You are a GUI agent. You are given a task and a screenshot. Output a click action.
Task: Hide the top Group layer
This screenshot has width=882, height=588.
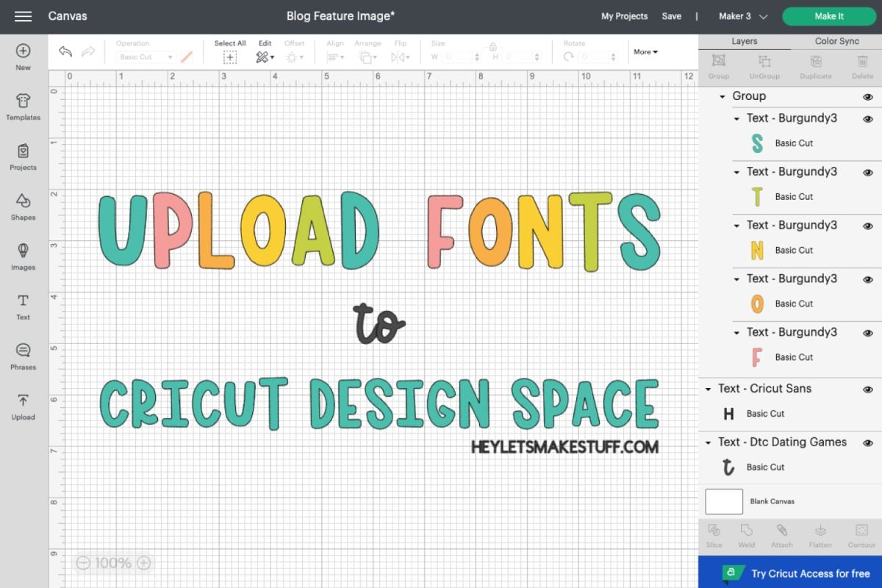pyautogui.click(x=868, y=96)
